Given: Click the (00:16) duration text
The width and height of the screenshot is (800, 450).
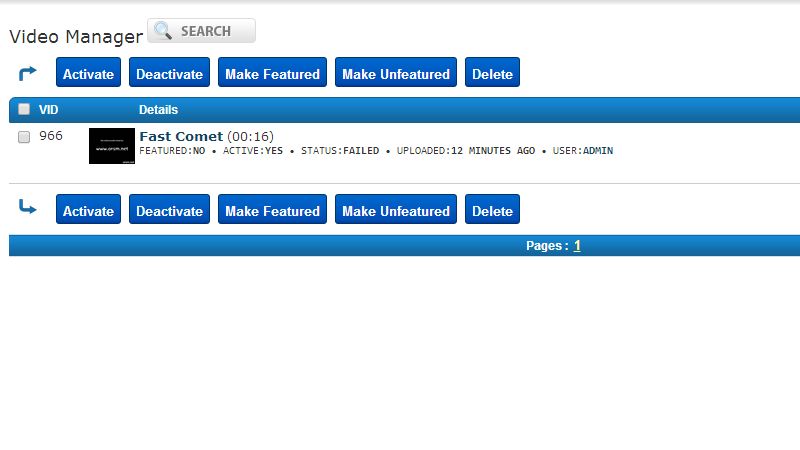Looking at the screenshot, I should [251, 136].
